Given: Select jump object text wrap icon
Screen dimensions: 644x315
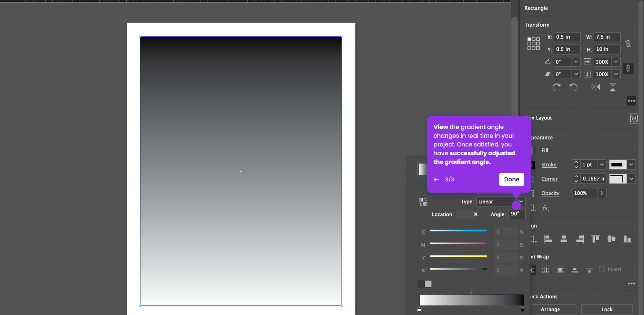Looking at the screenshot, I should 575,270.
